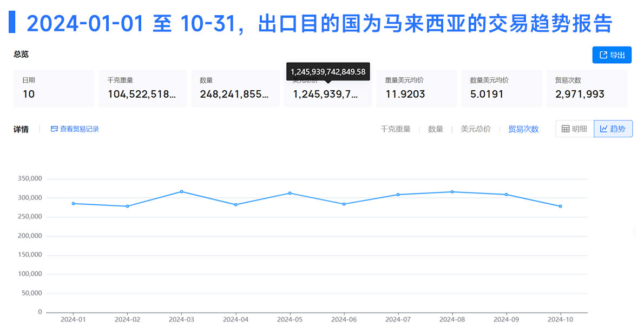Switch the chart metric to 美元总价
Image resolution: width=644 pixels, height=334 pixels.
point(476,129)
